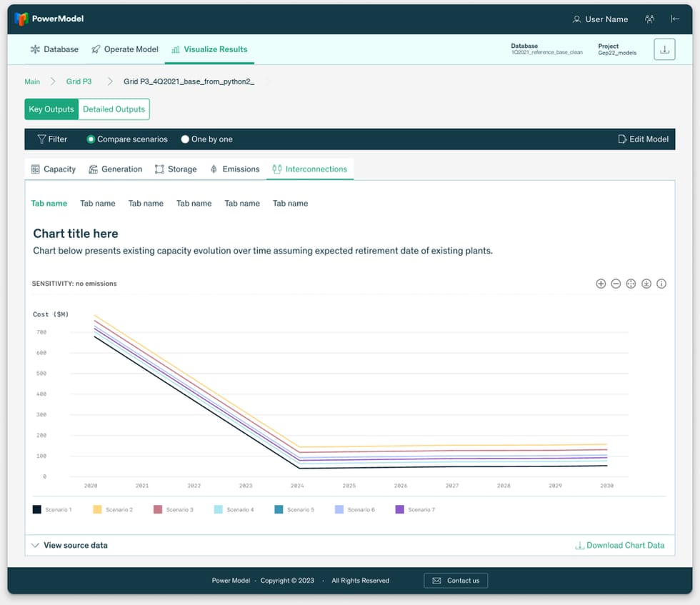Open the Emissions tab
The image size is (700, 605).
(235, 169)
